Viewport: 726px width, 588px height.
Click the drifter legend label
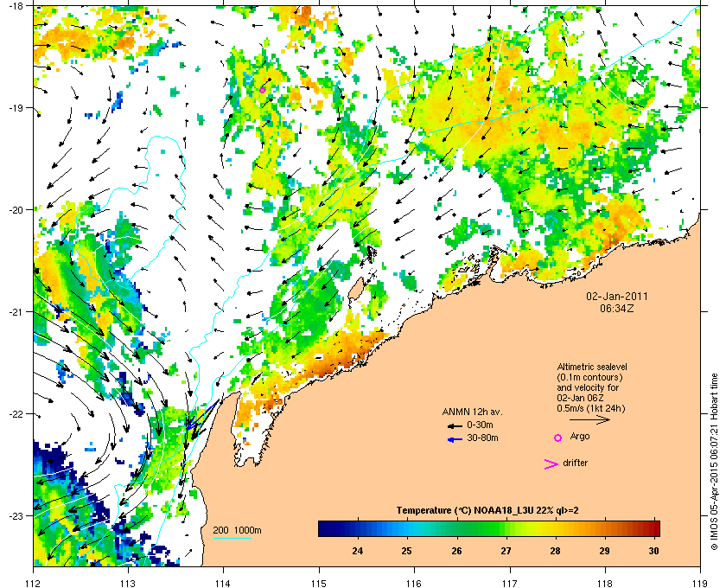pyautogui.click(x=576, y=463)
